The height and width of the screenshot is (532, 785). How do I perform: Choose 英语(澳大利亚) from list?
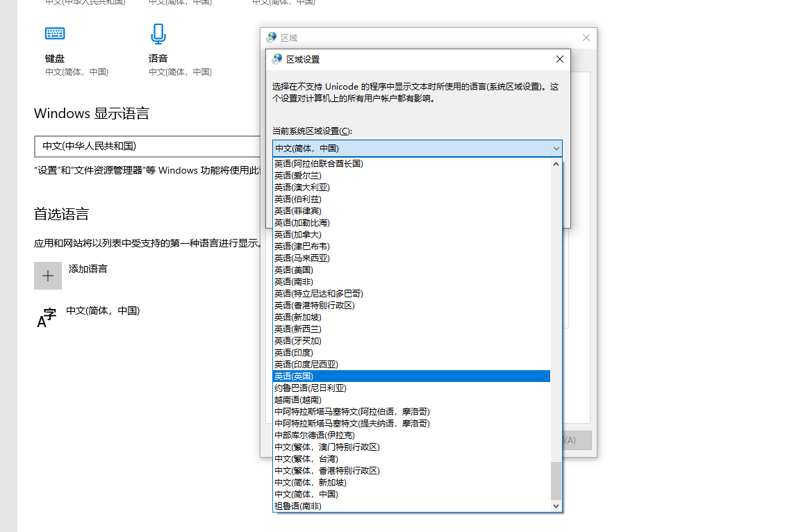(411, 188)
